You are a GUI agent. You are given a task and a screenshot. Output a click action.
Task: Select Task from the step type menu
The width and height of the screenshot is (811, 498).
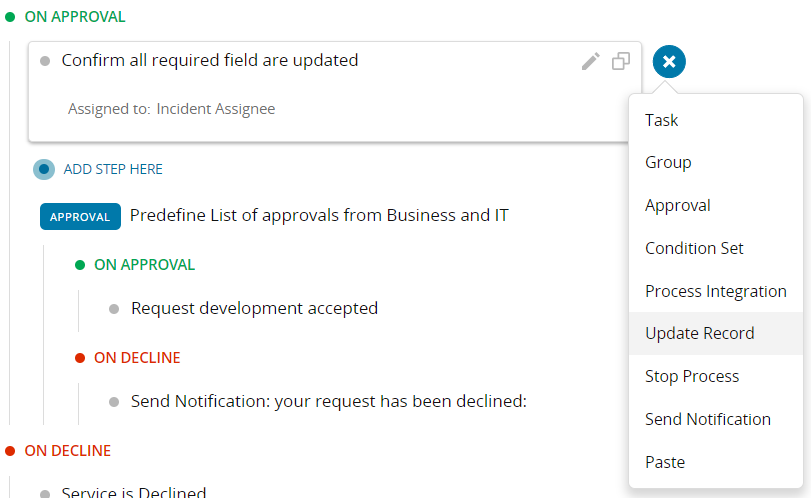tap(662, 120)
